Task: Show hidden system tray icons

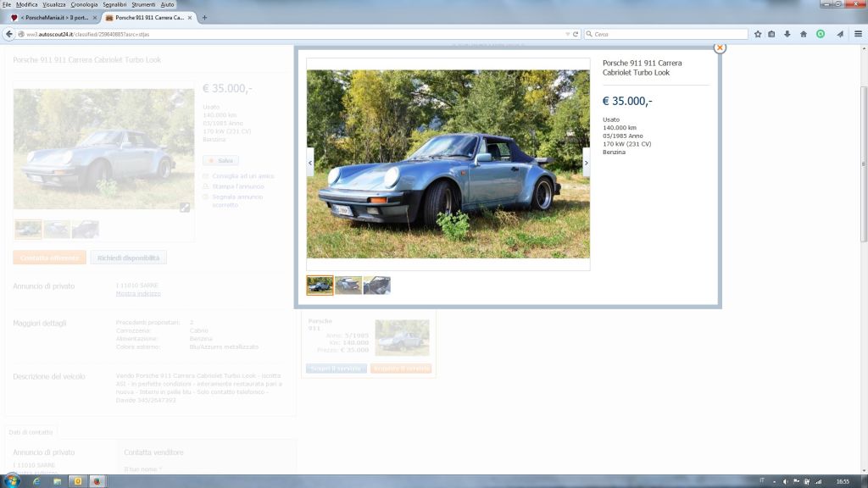Action: (775, 482)
